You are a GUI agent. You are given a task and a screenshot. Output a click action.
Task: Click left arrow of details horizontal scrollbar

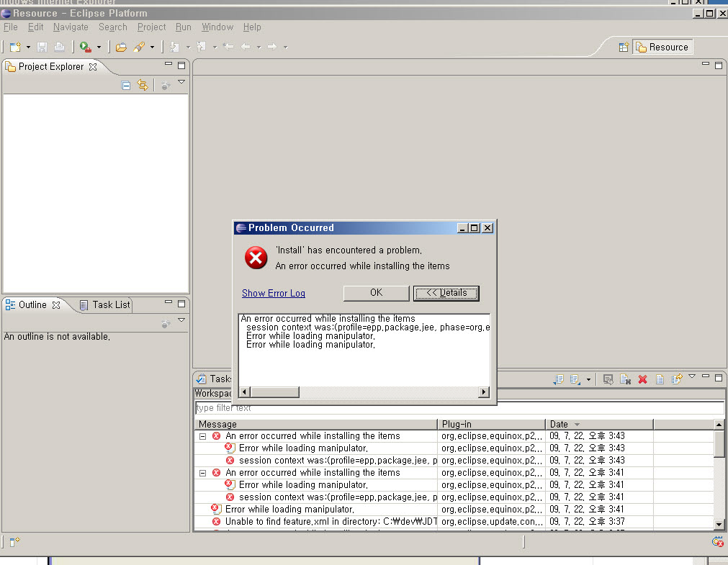click(245, 392)
